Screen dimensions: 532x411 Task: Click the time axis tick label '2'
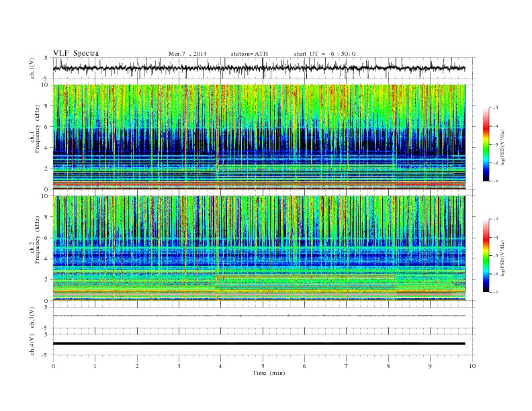pos(137,366)
